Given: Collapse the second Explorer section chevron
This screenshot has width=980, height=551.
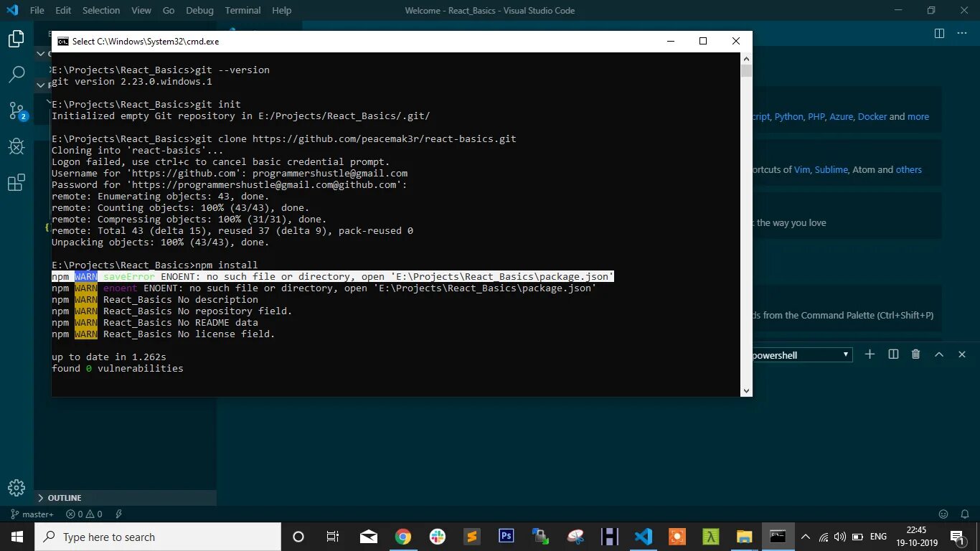Looking at the screenshot, I should pyautogui.click(x=41, y=85).
